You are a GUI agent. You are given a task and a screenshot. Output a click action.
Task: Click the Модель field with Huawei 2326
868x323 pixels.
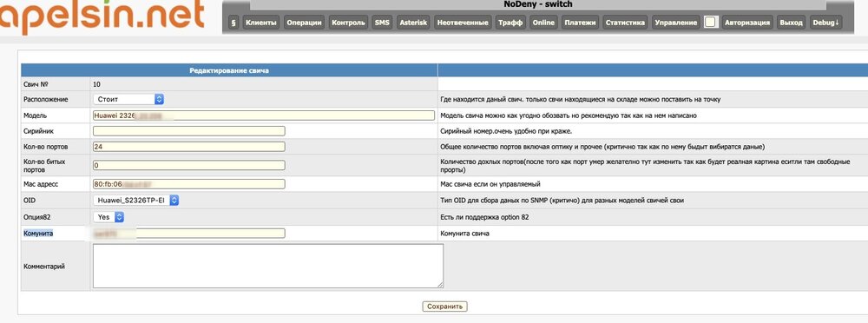point(264,115)
